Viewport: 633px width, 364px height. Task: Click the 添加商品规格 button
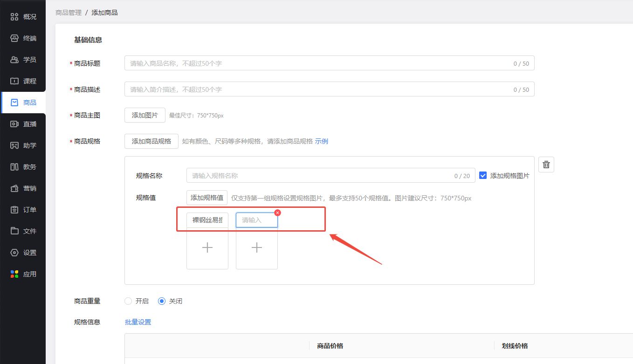tap(151, 141)
